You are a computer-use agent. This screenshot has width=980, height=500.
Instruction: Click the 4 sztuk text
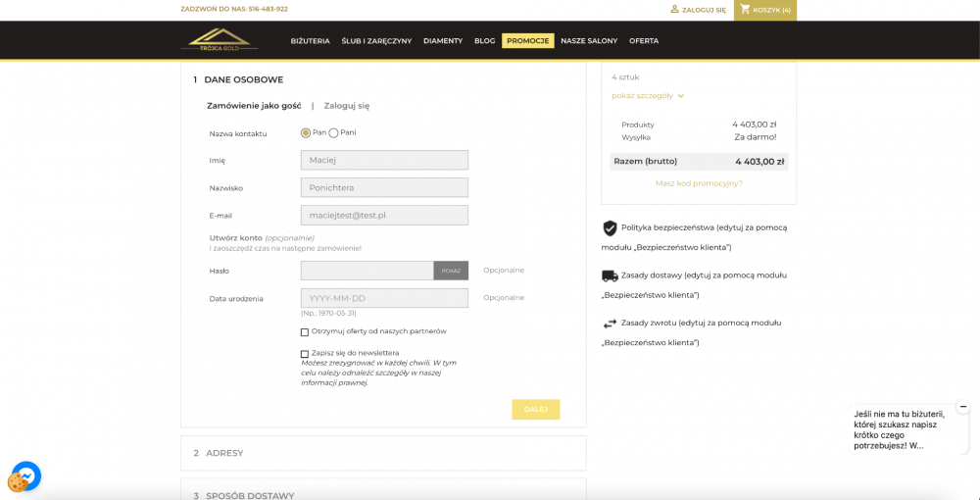625,77
